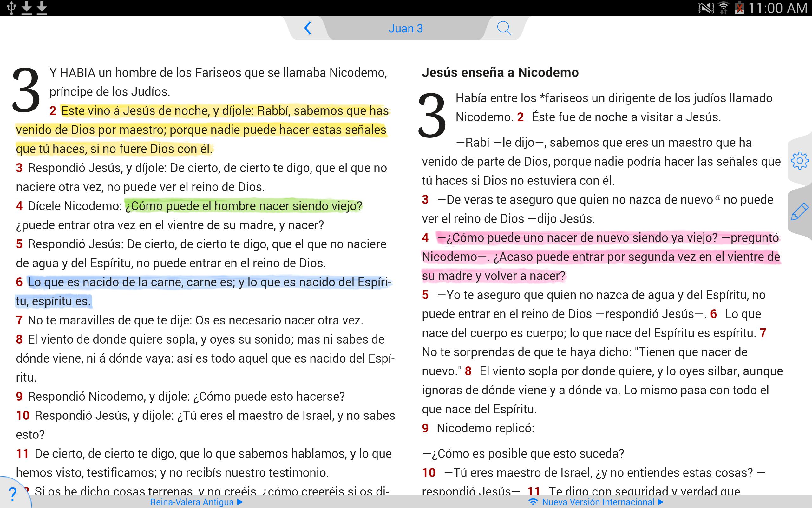Open the Juan 3 chapter selector
This screenshot has width=812, height=508.
tap(406, 29)
